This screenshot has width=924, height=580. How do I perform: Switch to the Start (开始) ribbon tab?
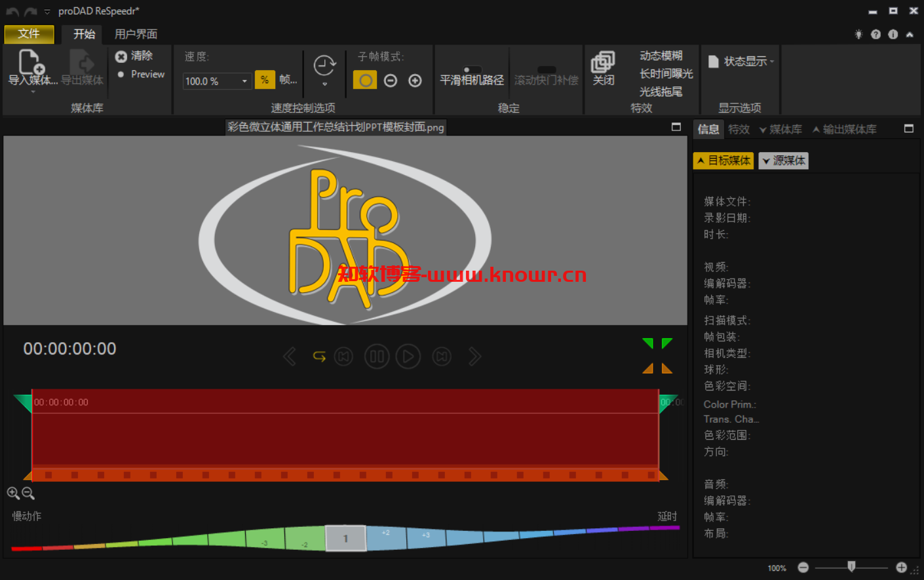point(84,34)
